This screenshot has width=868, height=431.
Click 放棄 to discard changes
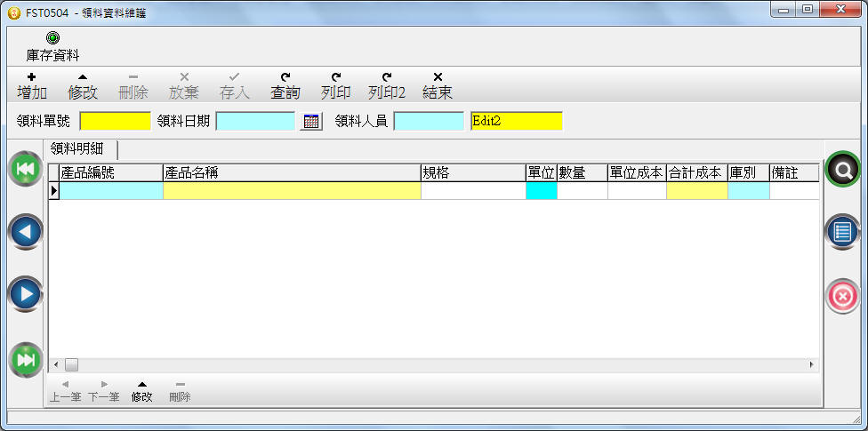pyautogui.click(x=184, y=86)
